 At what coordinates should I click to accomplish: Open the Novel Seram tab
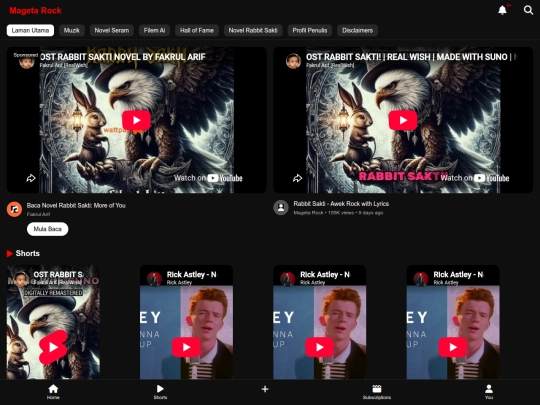pyautogui.click(x=112, y=30)
